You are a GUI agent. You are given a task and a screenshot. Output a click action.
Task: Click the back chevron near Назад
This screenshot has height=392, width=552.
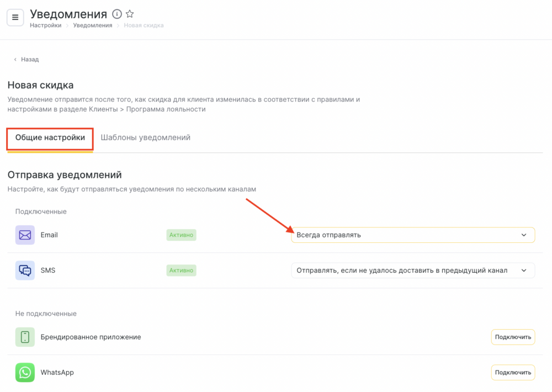coord(15,60)
